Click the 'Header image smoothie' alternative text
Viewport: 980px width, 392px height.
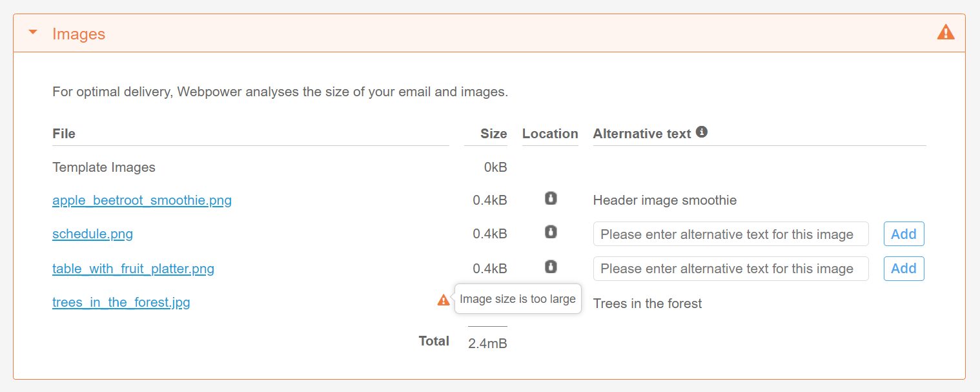click(x=664, y=200)
